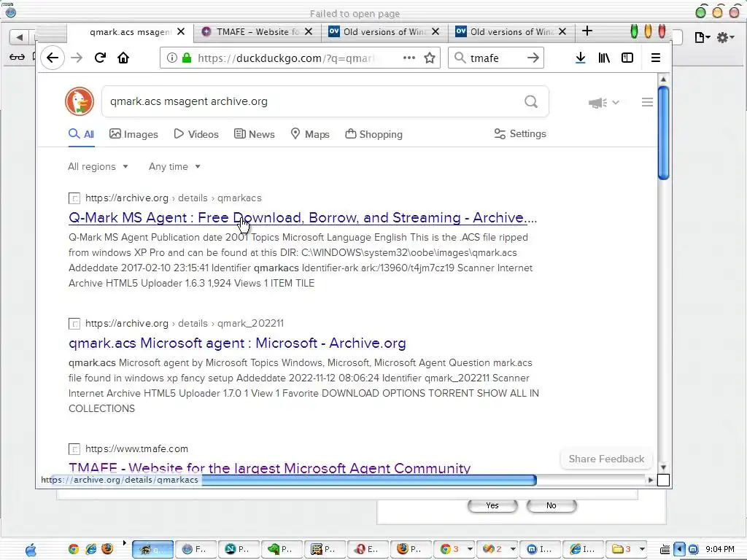747x560 pixels.
Task: Launch Firefox from quick launch icons
Action: click(108, 549)
